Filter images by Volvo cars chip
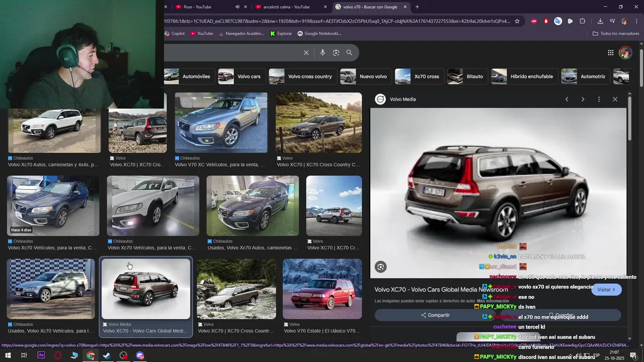This screenshot has height=362, width=644. [x=242, y=76]
